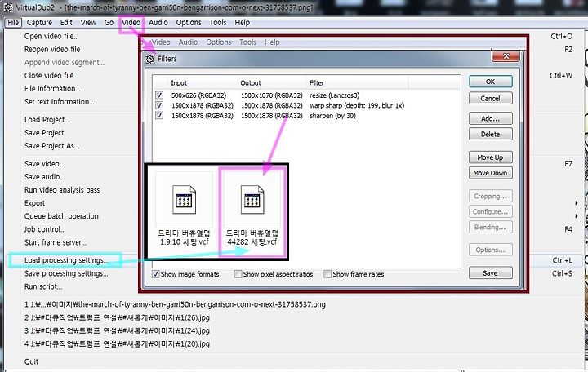Screen dimensions: 588x372
Task: Click the Save button in Filters dialog
Action: point(491,273)
